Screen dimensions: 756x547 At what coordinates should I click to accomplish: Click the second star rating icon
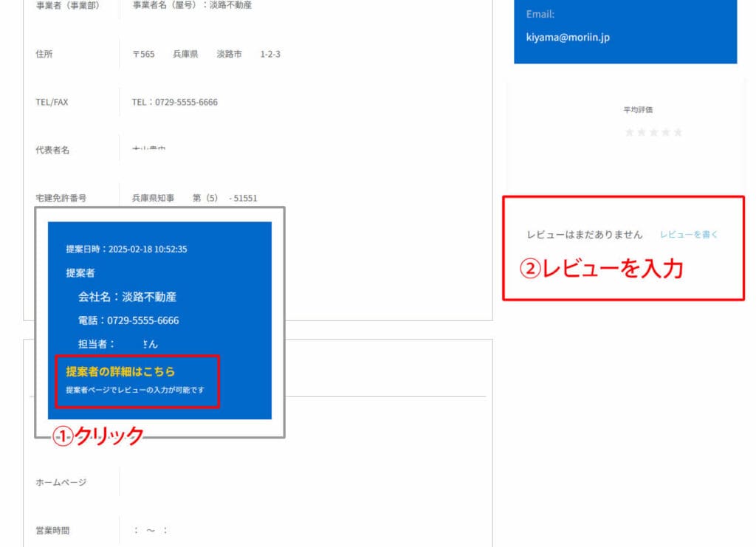[642, 131]
